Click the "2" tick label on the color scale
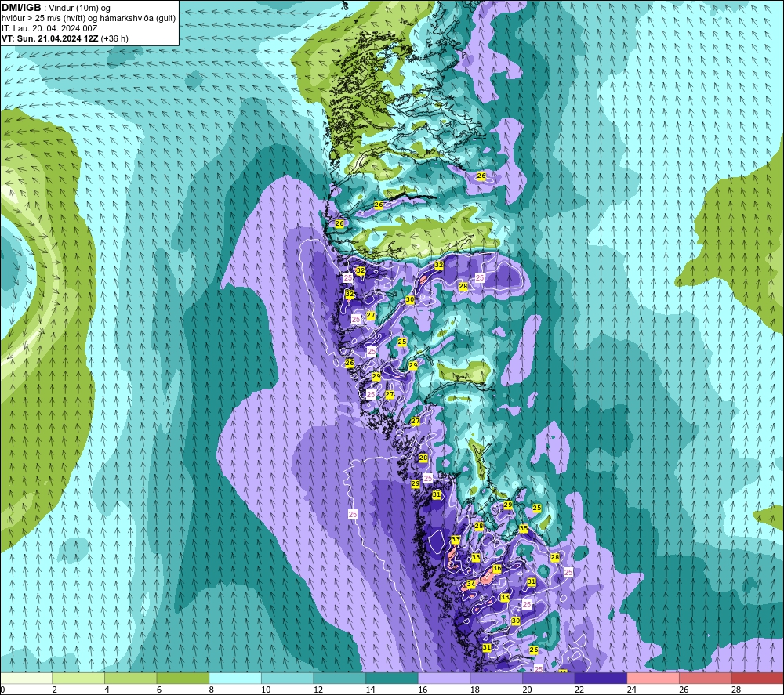784x695 pixels. tap(55, 690)
